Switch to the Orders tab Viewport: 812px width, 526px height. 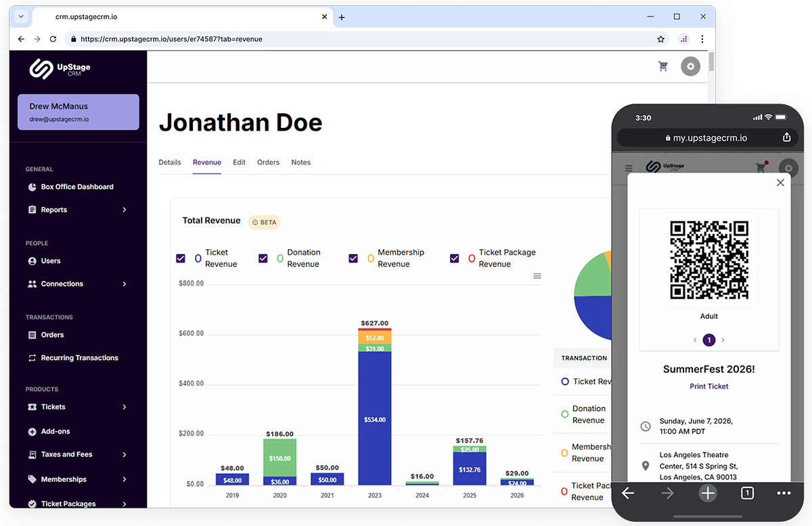pos(268,162)
